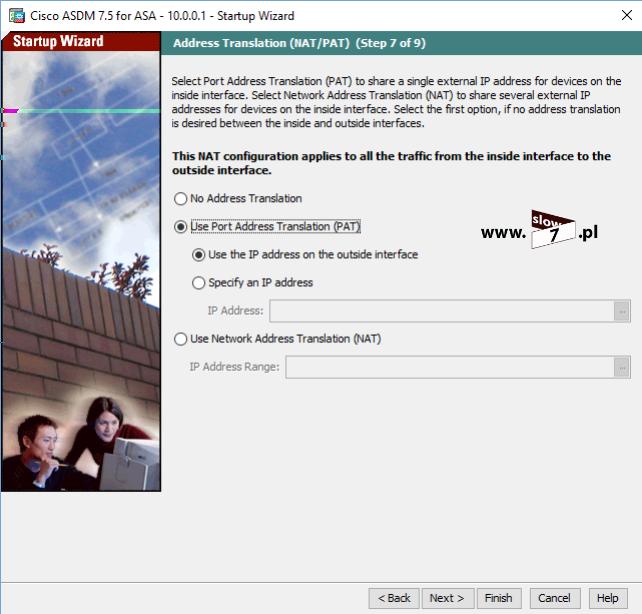Cancel the Startup Wizard
Viewport: 642px width, 614px height.
point(554,598)
